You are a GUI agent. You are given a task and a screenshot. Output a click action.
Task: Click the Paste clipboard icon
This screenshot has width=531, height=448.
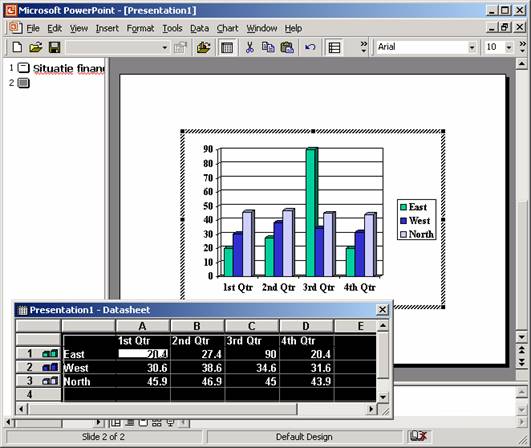(287, 47)
